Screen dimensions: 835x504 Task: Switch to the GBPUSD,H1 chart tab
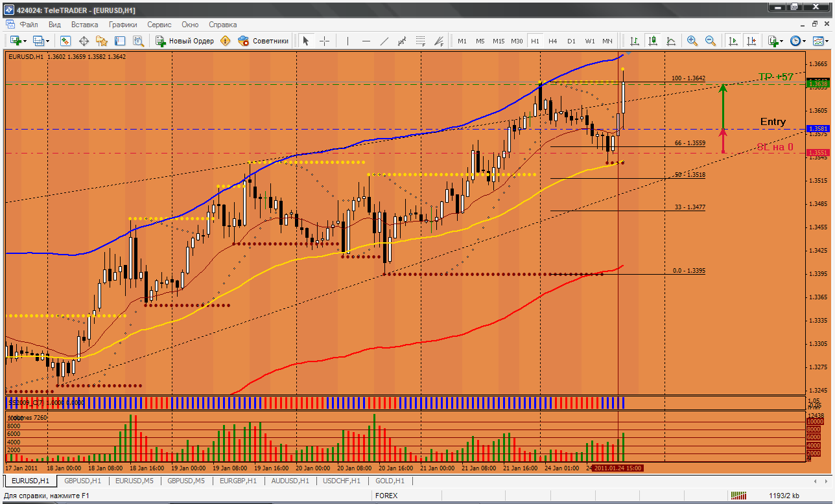82,481
